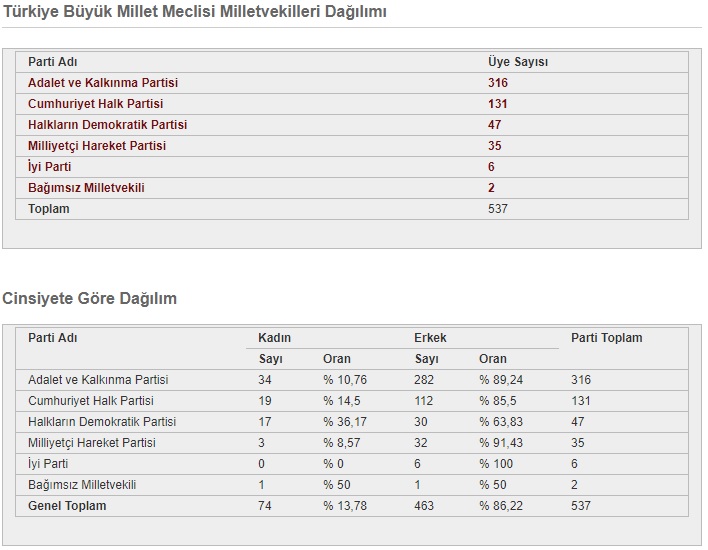Select the bold Milliyetçi Hareket Partisi link

(x=96, y=146)
